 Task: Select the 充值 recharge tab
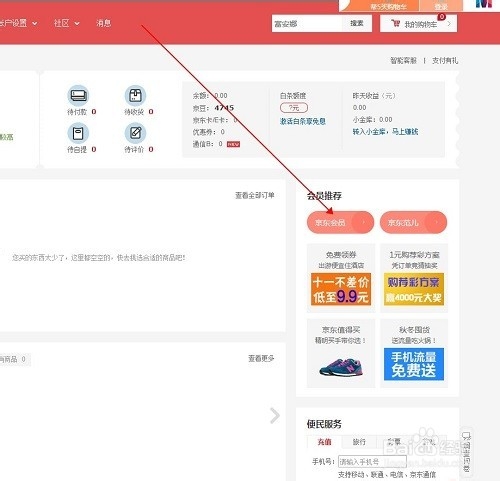pyautogui.click(x=324, y=442)
